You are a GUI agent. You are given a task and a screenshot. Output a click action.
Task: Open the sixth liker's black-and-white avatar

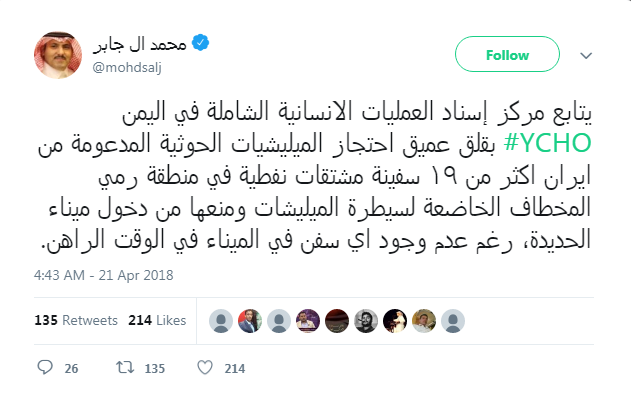[366, 321]
